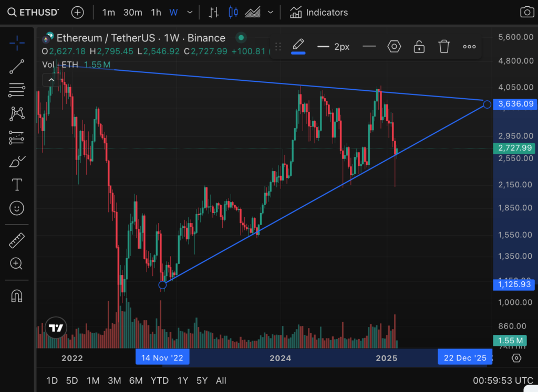
Task: Take a chart snapshot with camera icon
Action: (527, 13)
